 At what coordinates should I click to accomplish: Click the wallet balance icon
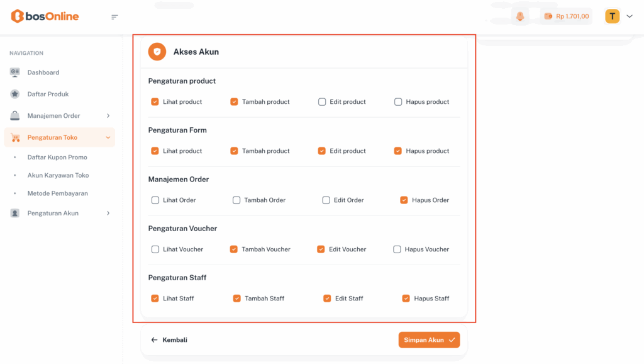pos(548,16)
